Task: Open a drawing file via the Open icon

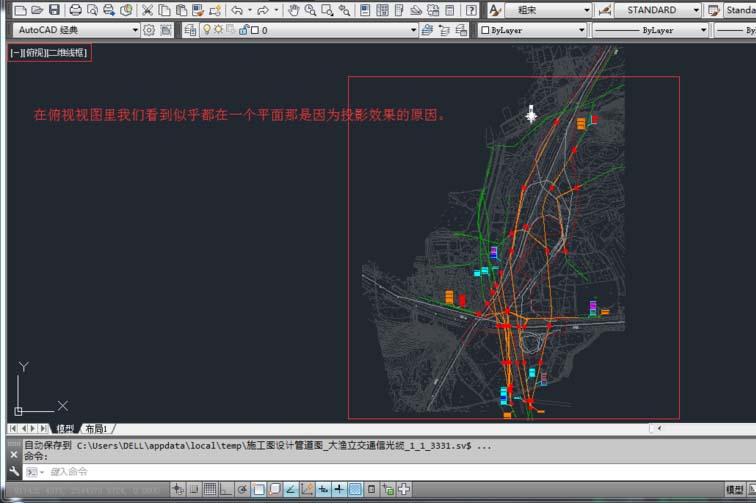Action: 37,10
